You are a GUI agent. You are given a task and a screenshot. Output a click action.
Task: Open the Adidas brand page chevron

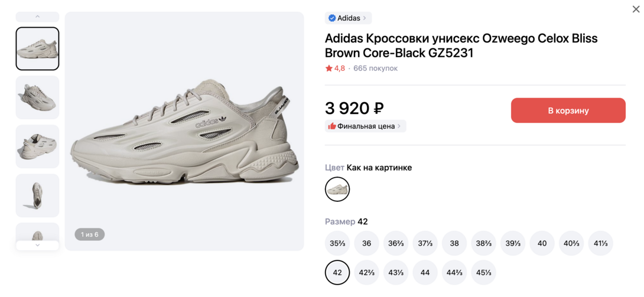(365, 18)
